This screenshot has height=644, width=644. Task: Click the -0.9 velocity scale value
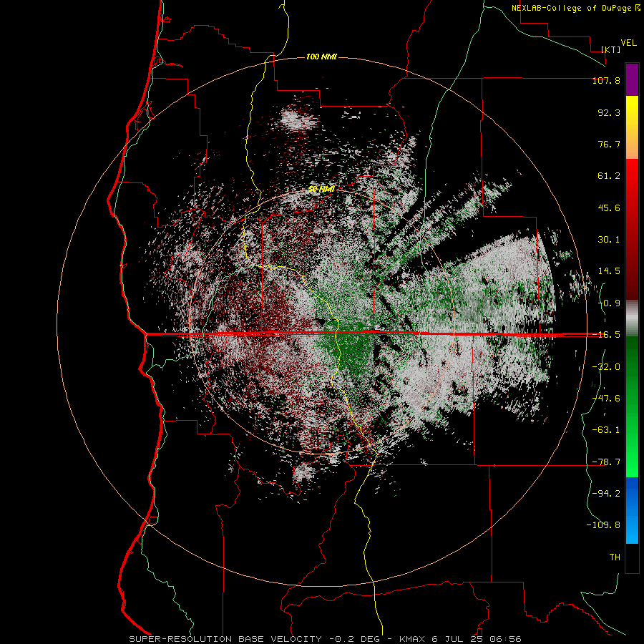tap(609, 303)
